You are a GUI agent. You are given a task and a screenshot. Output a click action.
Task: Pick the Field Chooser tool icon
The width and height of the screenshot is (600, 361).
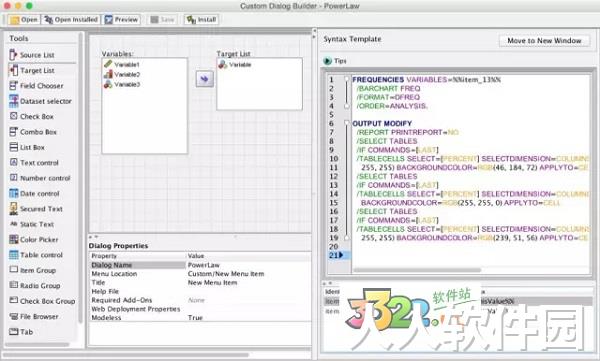[x=13, y=85]
